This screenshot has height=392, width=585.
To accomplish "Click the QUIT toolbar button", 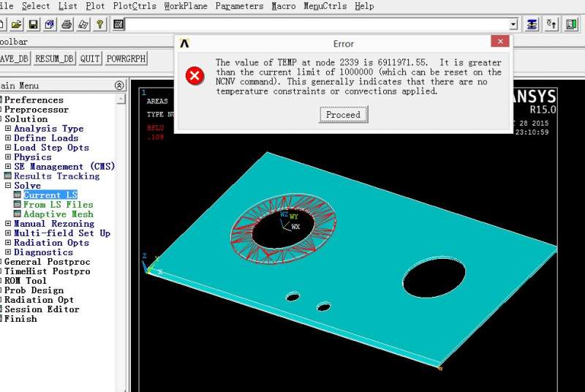I will pyautogui.click(x=90, y=59).
